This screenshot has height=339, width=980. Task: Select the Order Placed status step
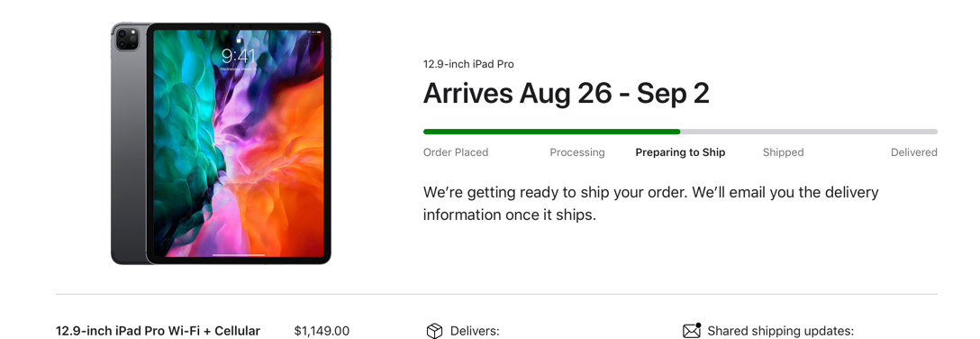click(x=456, y=152)
